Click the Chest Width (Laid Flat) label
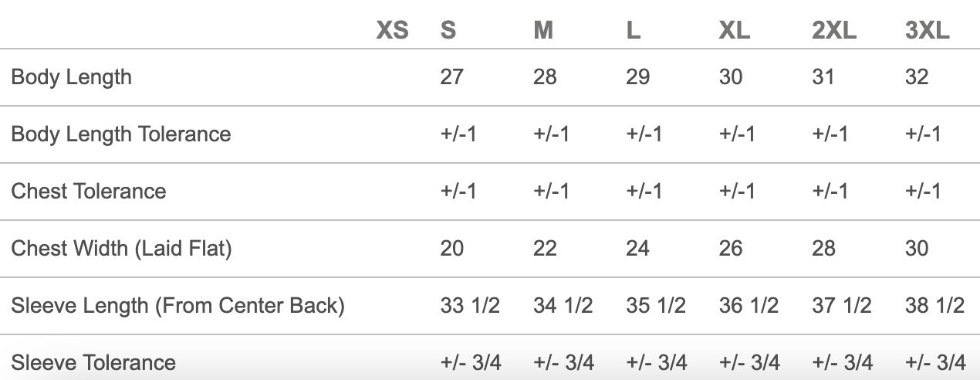 121,249
